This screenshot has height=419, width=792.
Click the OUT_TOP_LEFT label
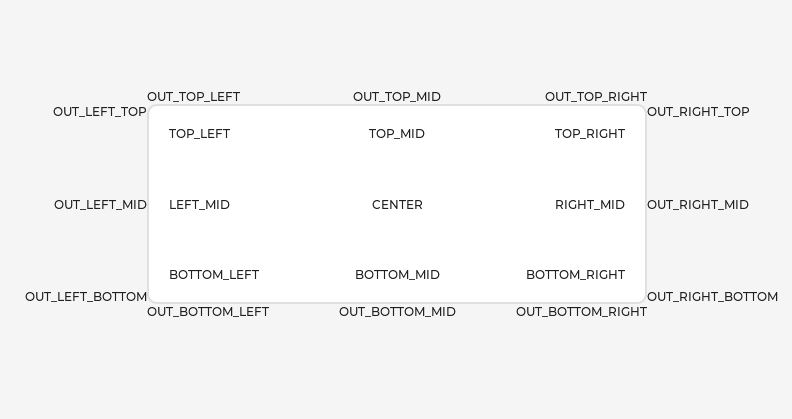[193, 97]
